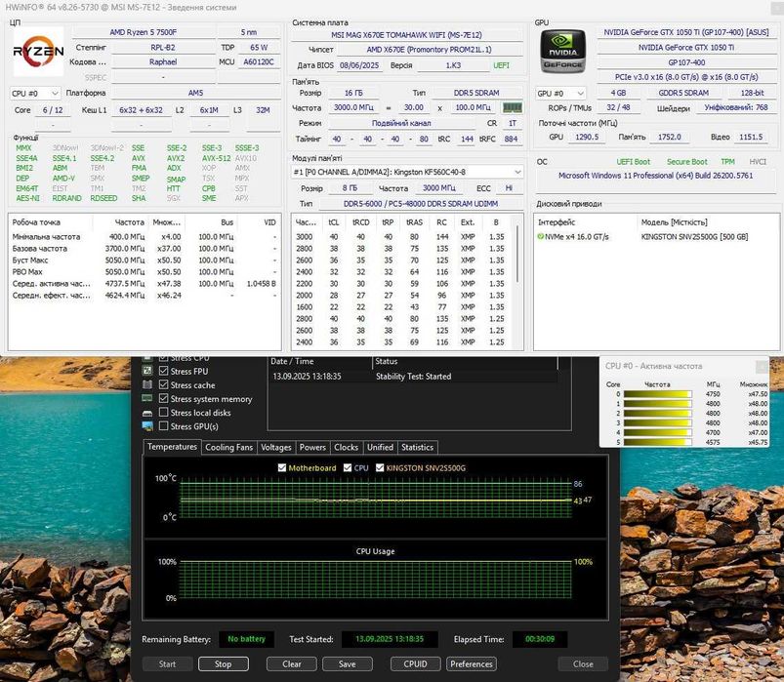The height and width of the screenshot is (682, 784).
Task: Save the stability test results
Action: pyautogui.click(x=347, y=664)
